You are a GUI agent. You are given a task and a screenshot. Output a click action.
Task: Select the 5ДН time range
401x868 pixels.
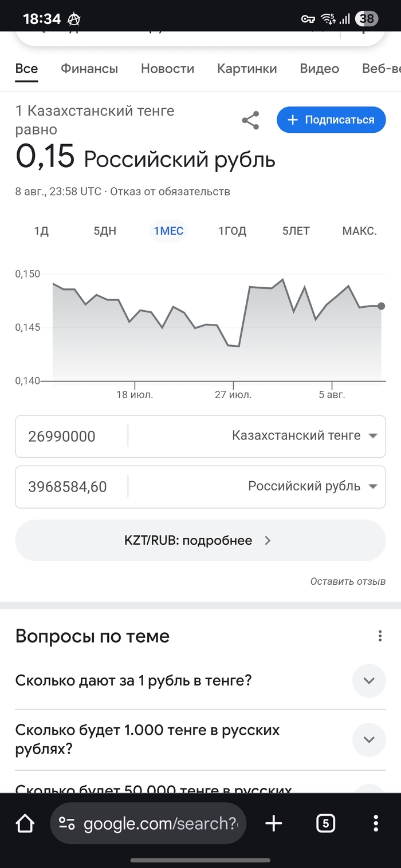(105, 231)
